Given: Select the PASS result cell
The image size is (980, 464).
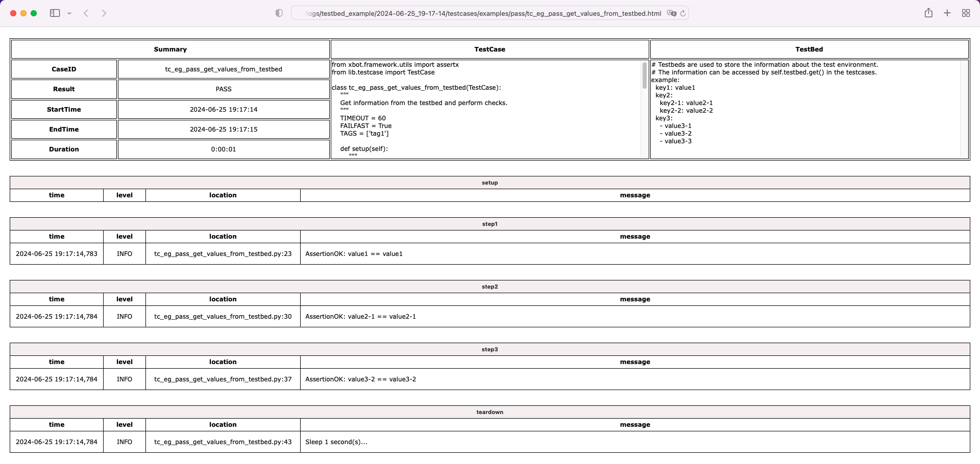Looking at the screenshot, I should pos(223,89).
